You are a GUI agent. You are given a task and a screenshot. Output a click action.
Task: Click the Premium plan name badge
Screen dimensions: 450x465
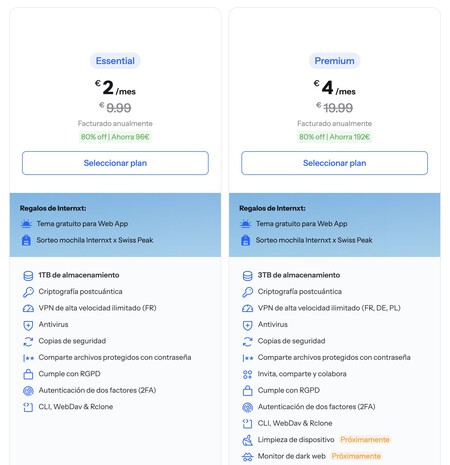pyautogui.click(x=334, y=61)
